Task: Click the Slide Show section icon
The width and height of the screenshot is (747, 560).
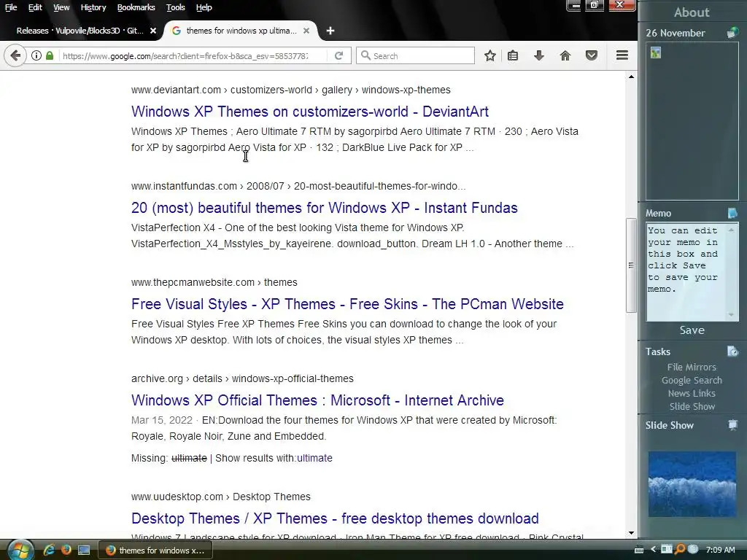Action: (x=732, y=425)
